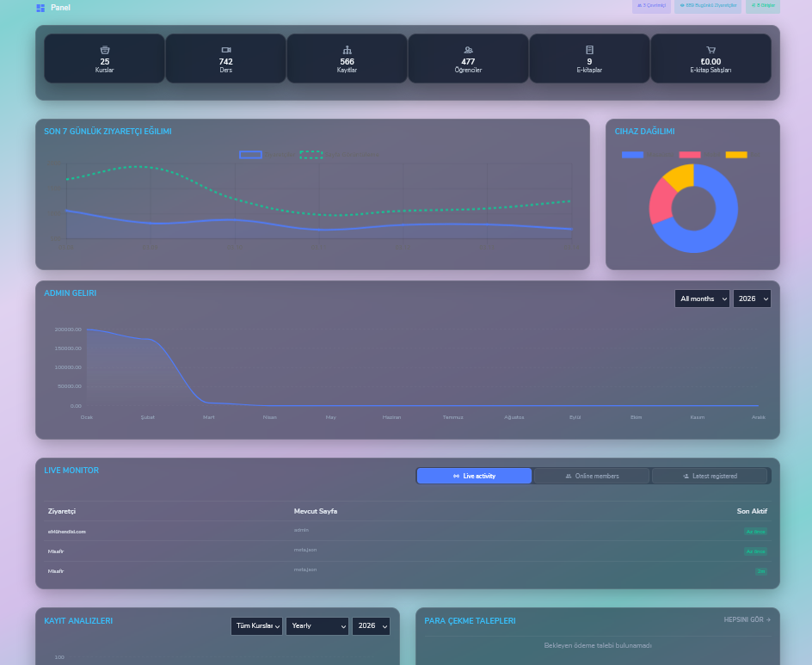Click the Ziyaretçi column header
Viewport: 812px width, 665px height.
coord(62,511)
